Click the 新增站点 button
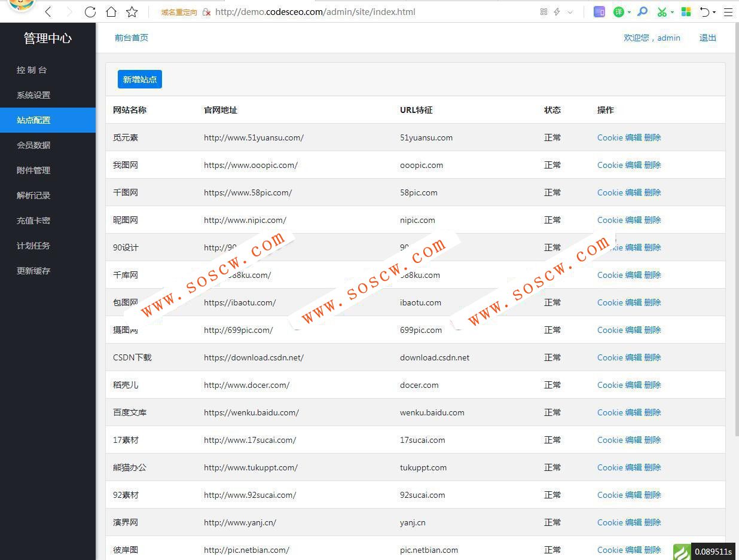Image resolution: width=739 pixels, height=560 pixels. (140, 79)
